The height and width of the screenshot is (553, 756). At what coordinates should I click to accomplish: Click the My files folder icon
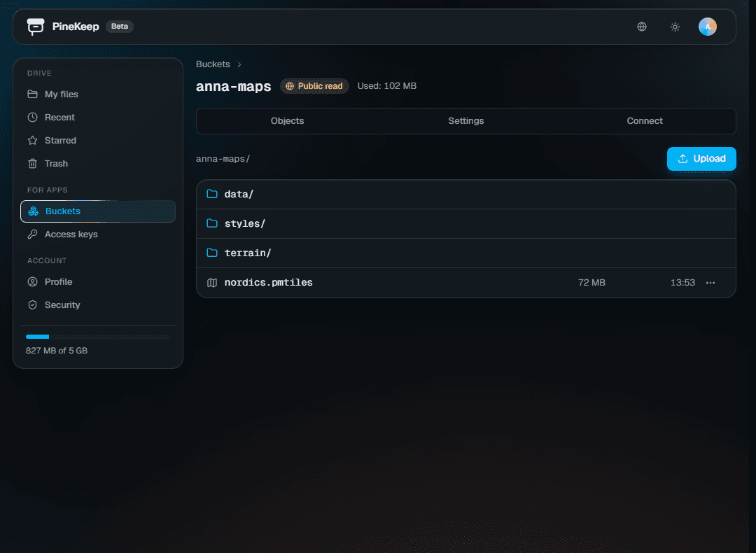click(x=32, y=94)
